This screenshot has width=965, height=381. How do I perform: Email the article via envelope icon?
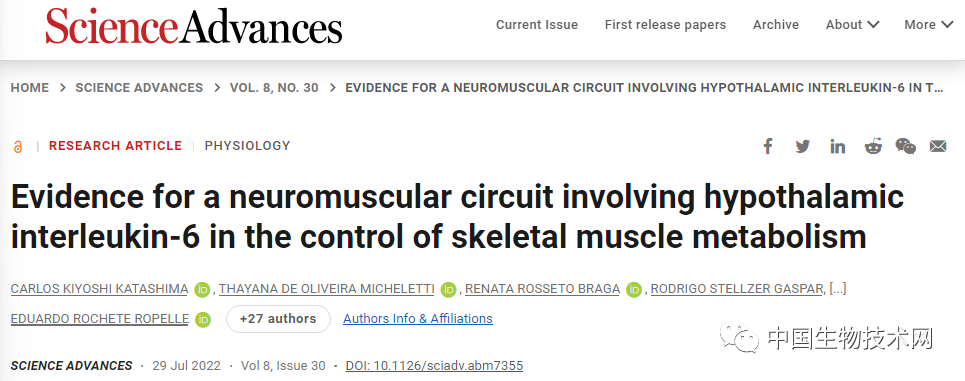pyautogui.click(x=938, y=146)
